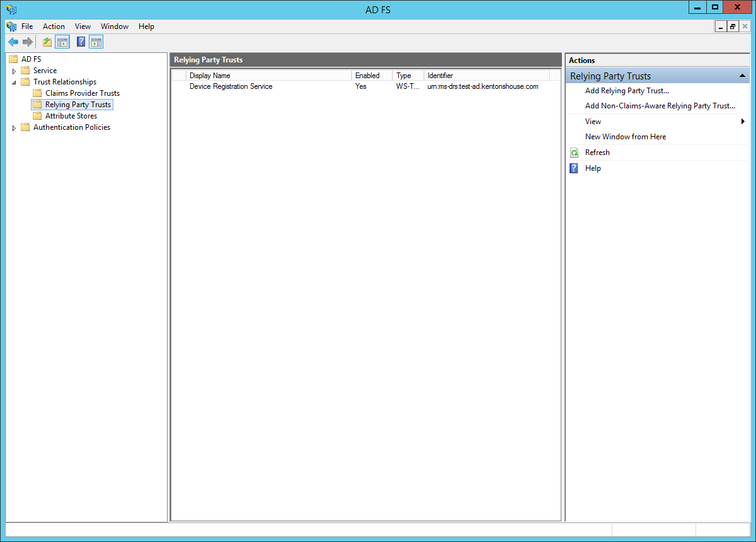Sort by the Enabled column header
The image size is (756, 542).
point(372,76)
